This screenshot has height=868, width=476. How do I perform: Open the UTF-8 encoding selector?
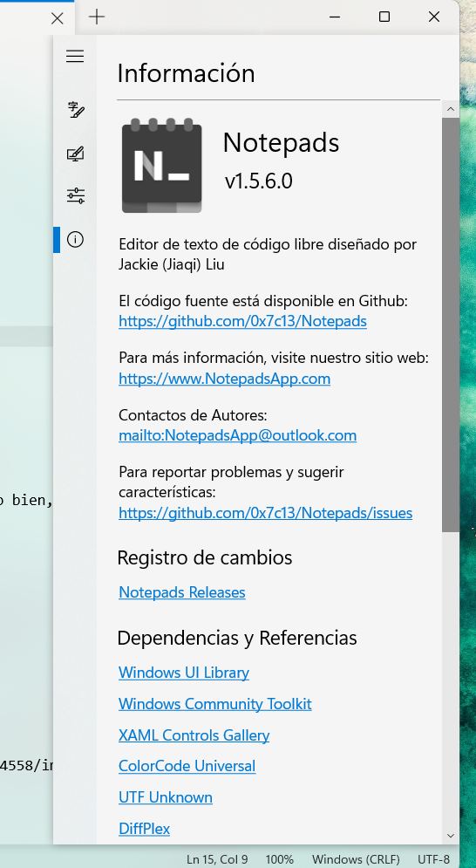click(433, 859)
